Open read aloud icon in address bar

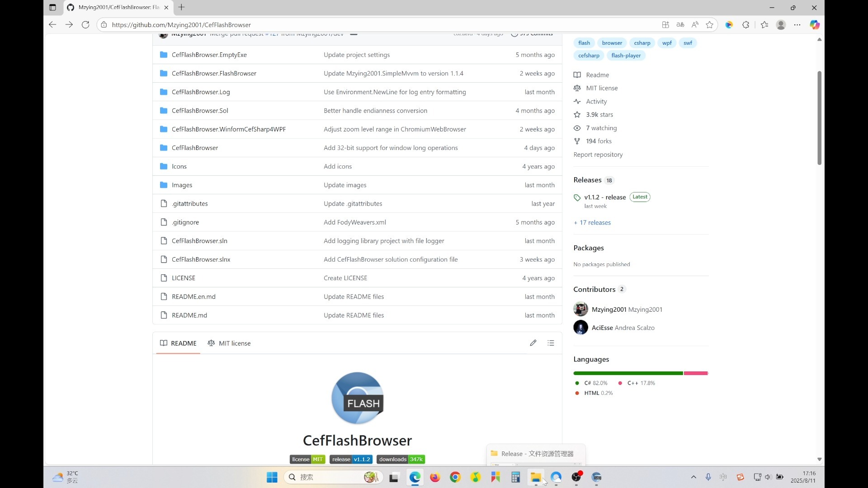695,25
